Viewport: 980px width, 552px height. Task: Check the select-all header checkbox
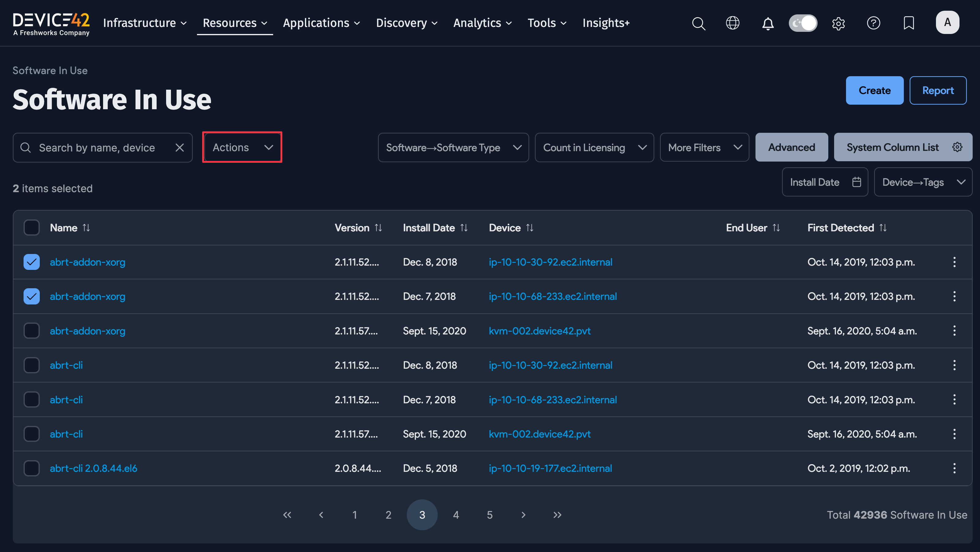[x=32, y=228]
